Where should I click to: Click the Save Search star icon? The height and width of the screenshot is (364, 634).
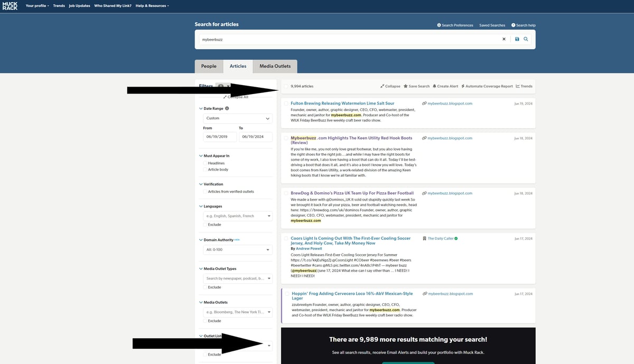[x=406, y=86]
